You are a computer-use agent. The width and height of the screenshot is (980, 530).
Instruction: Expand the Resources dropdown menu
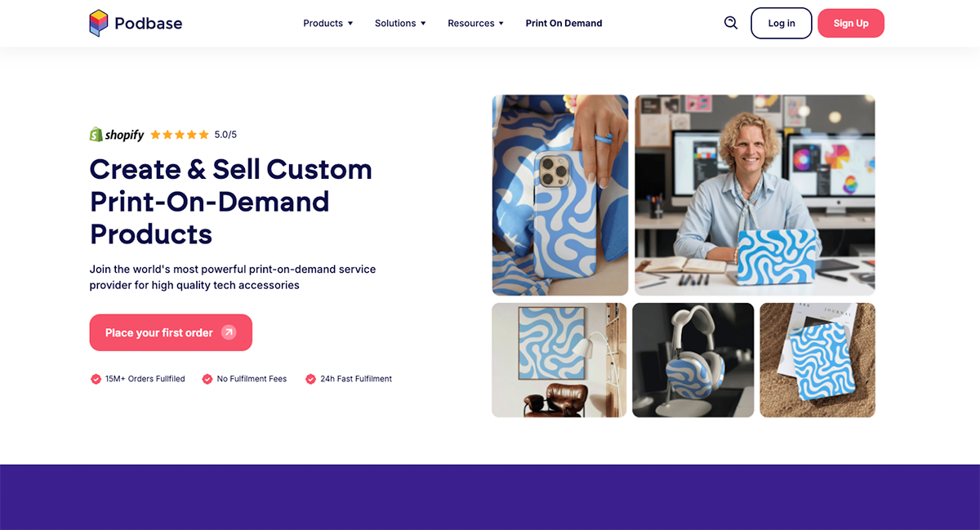(x=476, y=23)
